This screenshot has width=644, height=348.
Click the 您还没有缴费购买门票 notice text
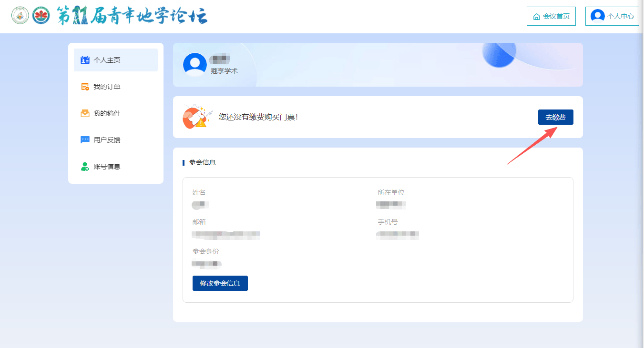pos(258,117)
